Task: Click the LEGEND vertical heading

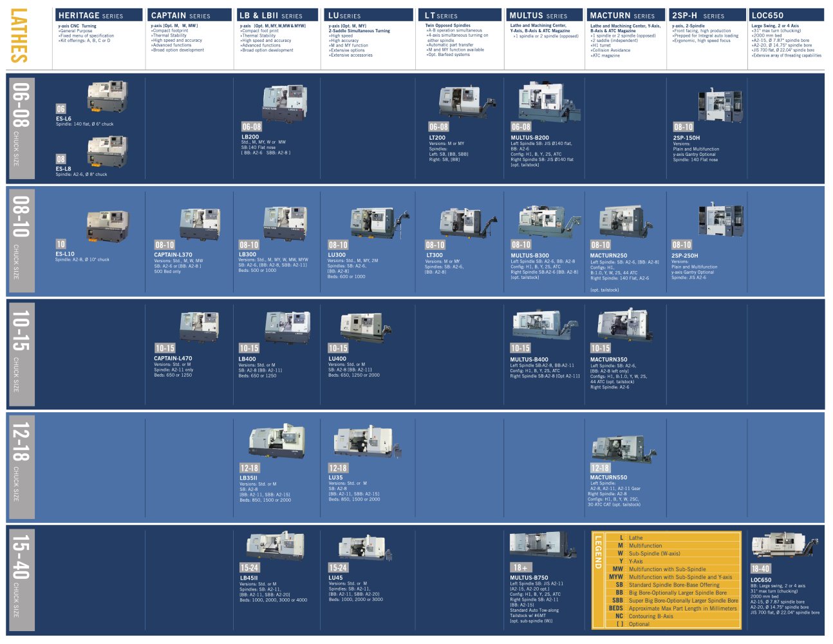Action: [598, 552]
